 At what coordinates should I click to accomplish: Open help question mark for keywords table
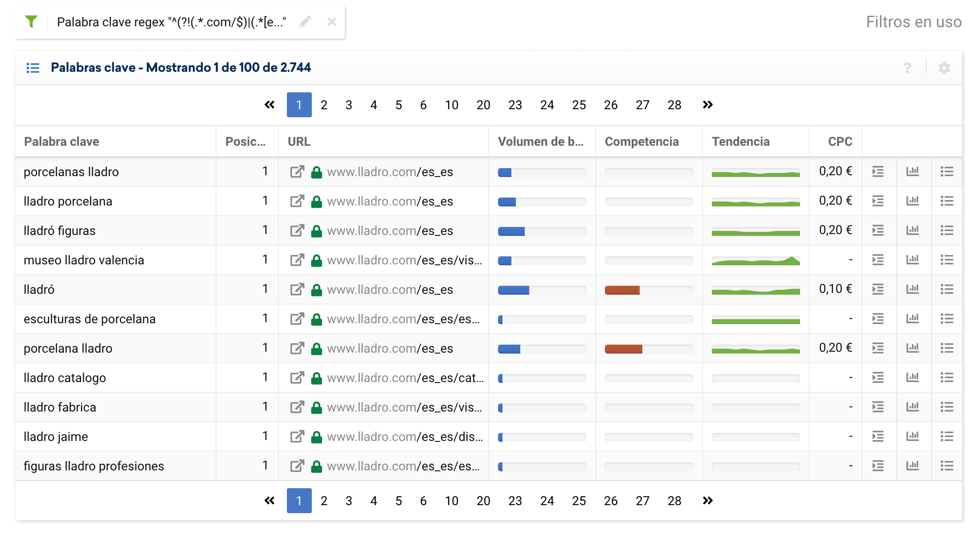[907, 68]
